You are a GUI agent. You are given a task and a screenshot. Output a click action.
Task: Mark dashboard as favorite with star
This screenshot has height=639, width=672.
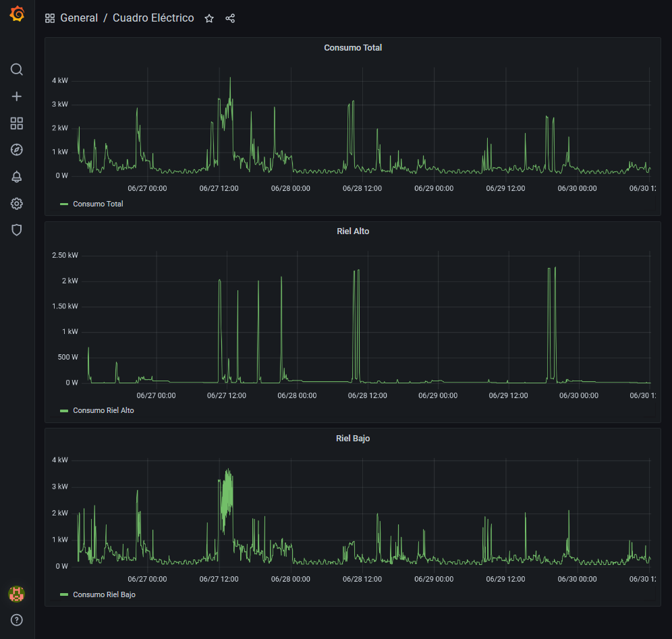coord(209,18)
